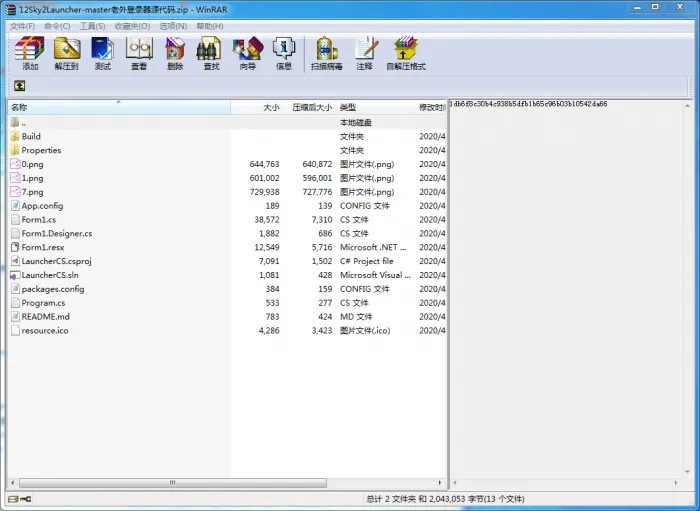
Task: Select the packages.config file name
Action: (53, 289)
